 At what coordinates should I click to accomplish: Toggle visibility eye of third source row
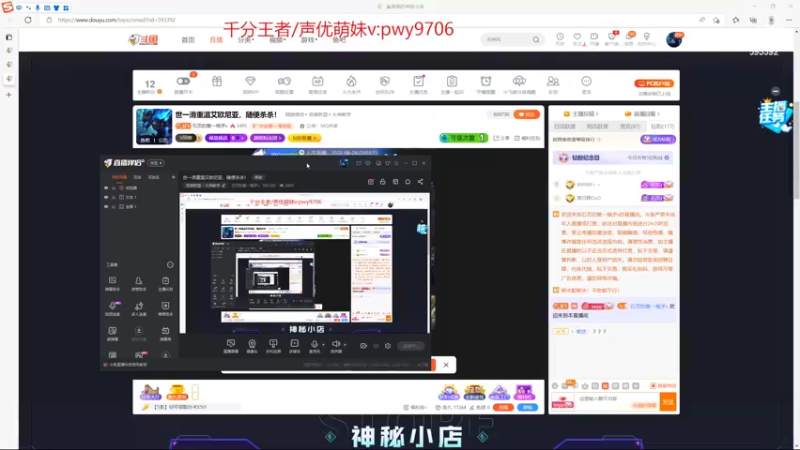coord(106,207)
